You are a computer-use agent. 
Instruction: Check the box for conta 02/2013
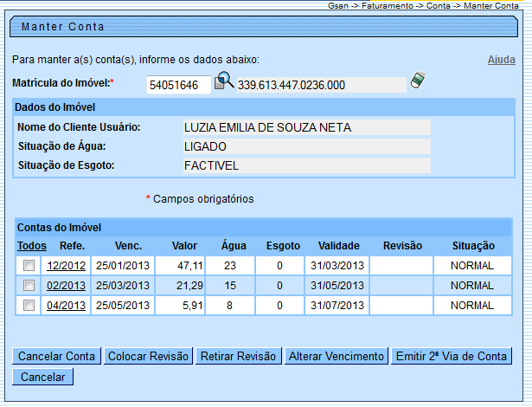click(x=29, y=285)
